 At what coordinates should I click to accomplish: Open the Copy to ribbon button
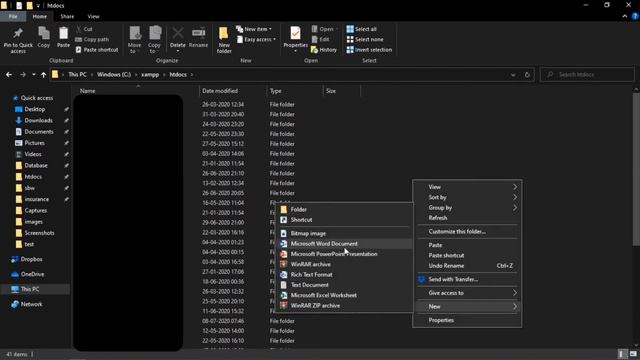[x=154, y=40]
